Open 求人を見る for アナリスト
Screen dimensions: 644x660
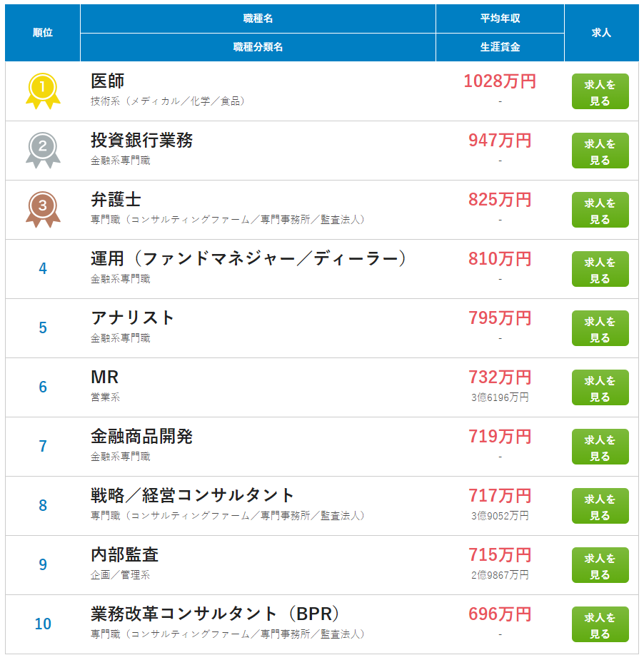[600, 328]
